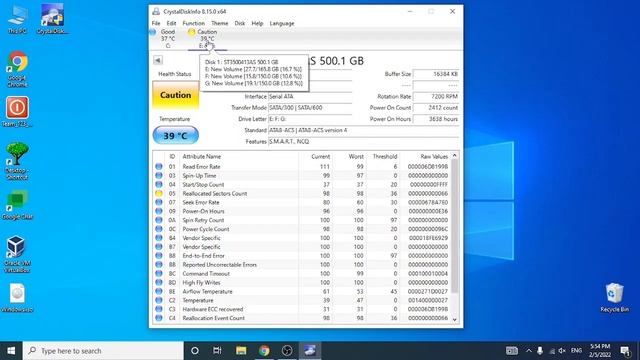Image resolution: width=640 pixels, height=360 pixels.
Task: Launch Google Chrome desktop shortcut
Action: (17, 69)
